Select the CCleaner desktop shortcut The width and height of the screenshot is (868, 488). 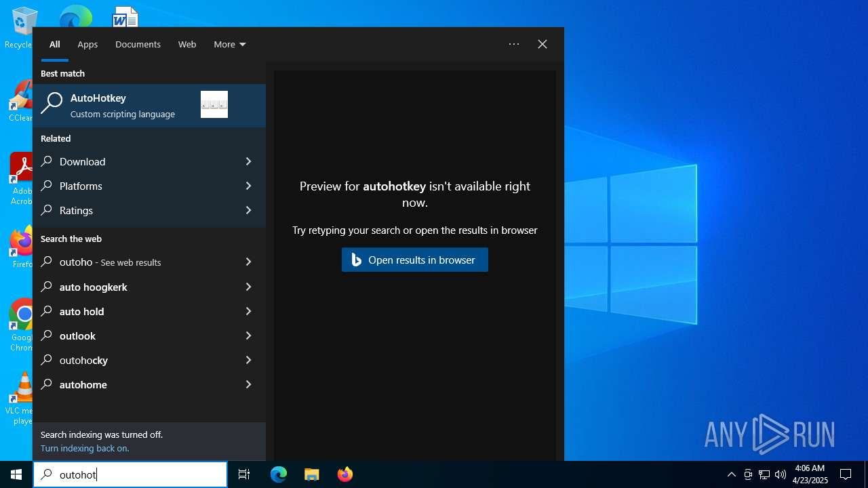click(x=20, y=102)
